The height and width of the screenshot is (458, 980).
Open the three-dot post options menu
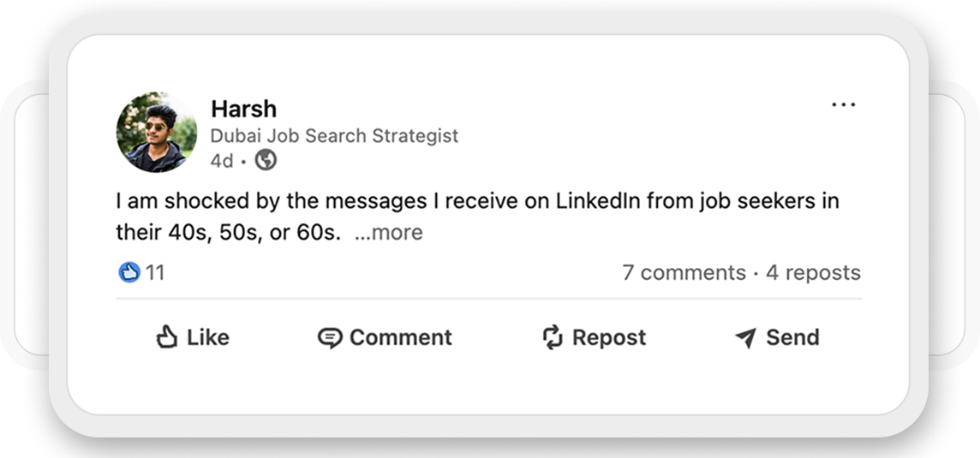point(843,105)
